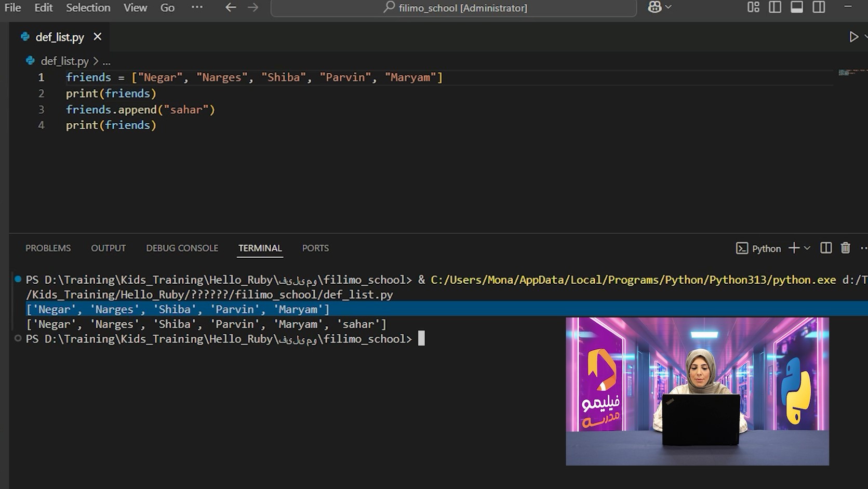868x489 pixels.
Task: Open Customize Layout icon in title bar
Action: tap(753, 7)
